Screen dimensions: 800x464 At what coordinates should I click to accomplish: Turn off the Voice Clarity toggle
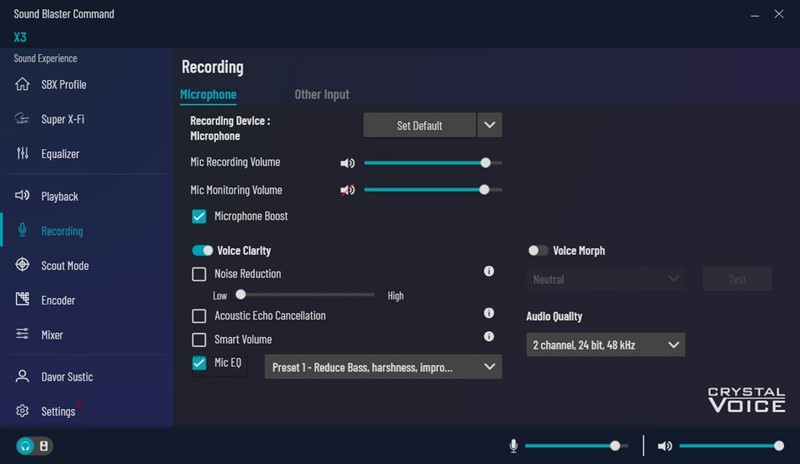pos(203,251)
